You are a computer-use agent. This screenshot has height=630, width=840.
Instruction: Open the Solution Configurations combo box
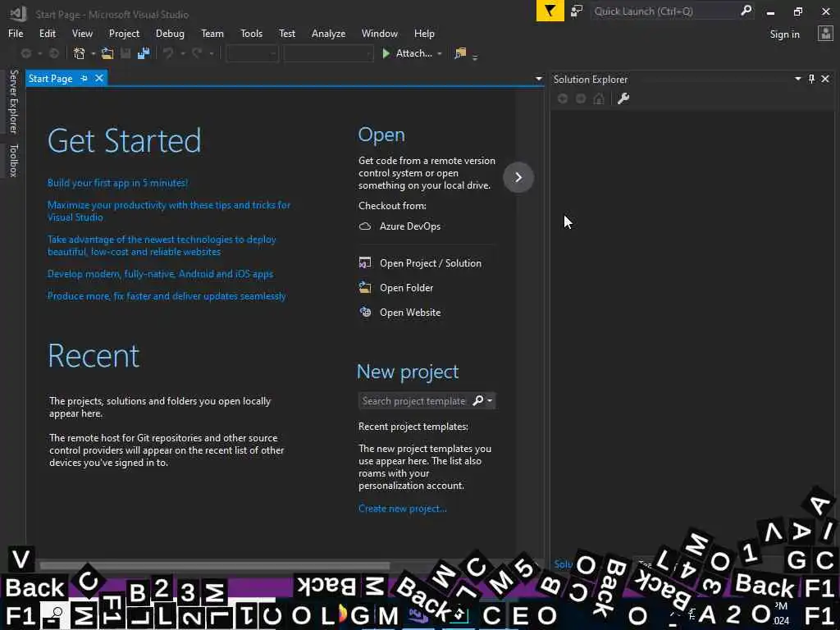[x=252, y=53]
